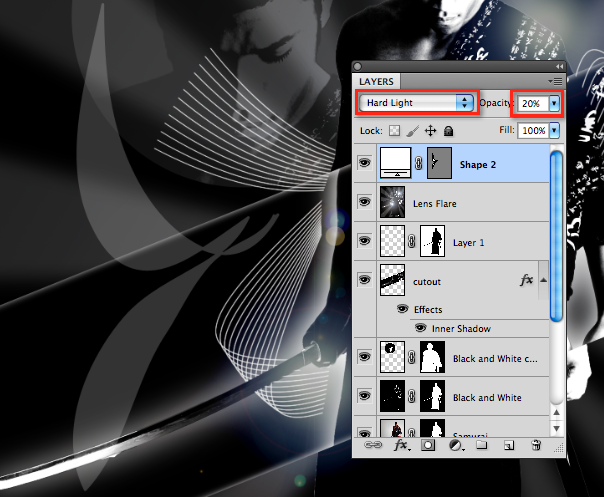604x497 pixels.
Task: Click Delete layer trash icon
Action: click(x=536, y=445)
